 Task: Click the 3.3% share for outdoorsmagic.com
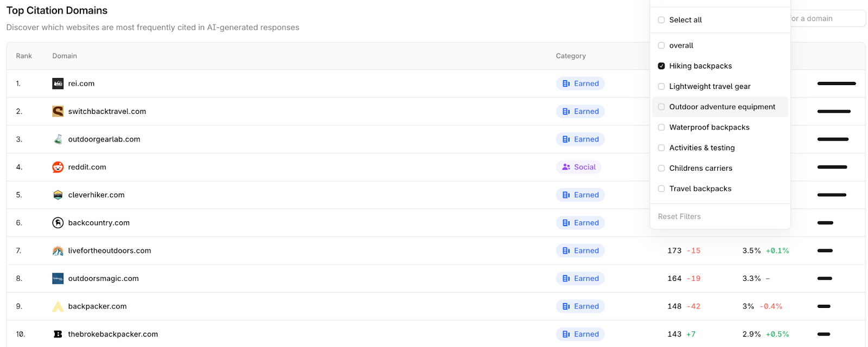pos(751,279)
